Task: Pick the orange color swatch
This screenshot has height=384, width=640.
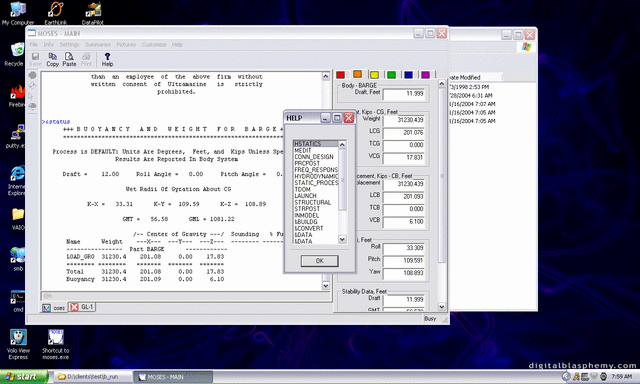Action: pos(358,74)
